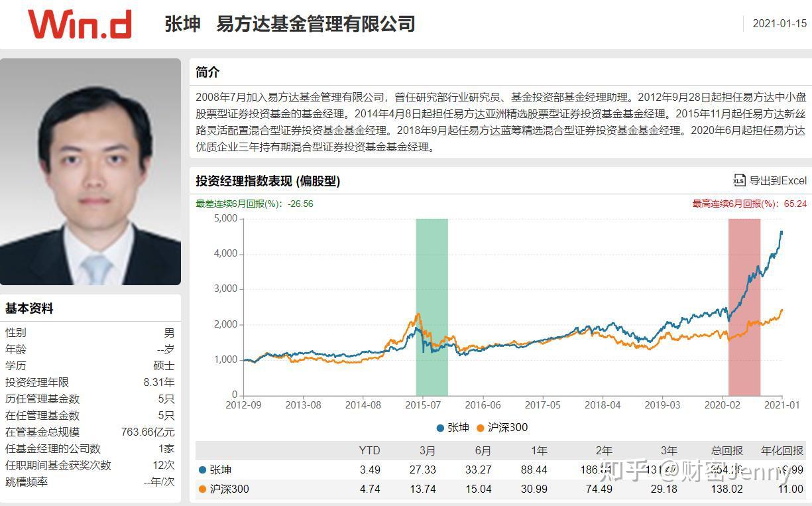Click the 投资经理年限 field label
The width and height of the screenshot is (812, 506).
pos(37,383)
